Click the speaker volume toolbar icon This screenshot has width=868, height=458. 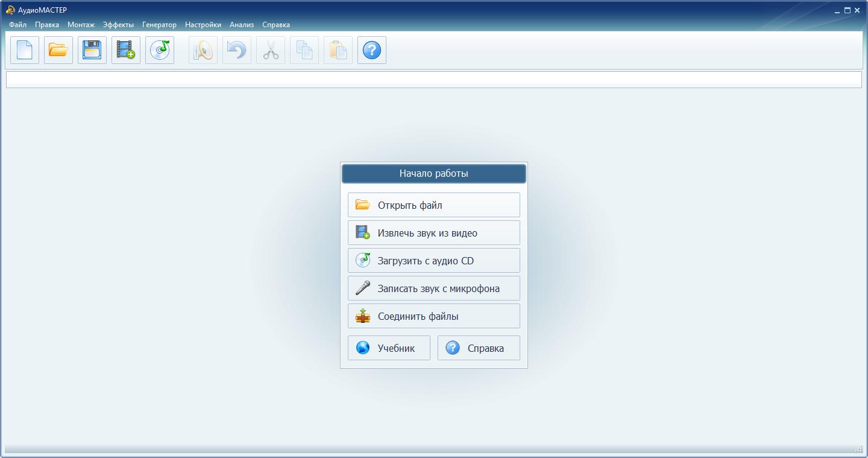click(203, 50)
